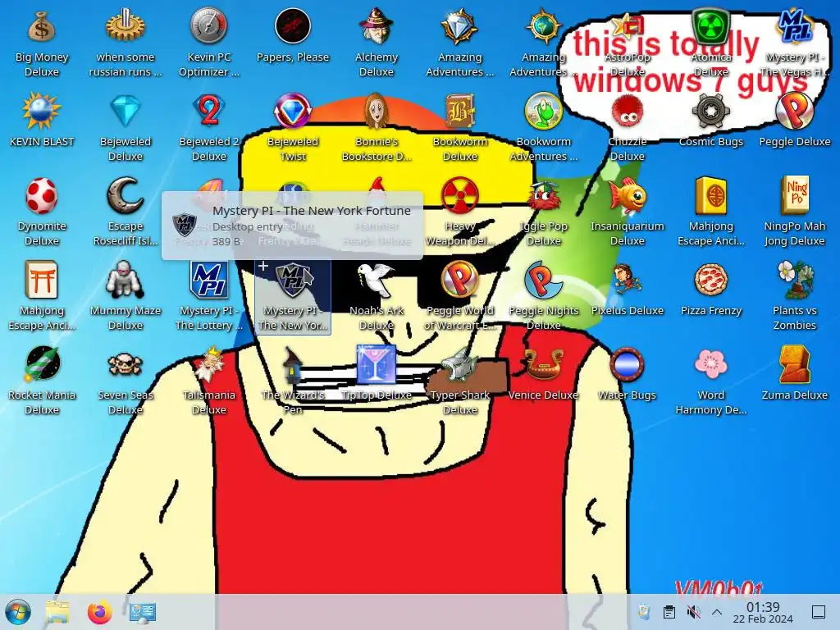Click the Iggle Pop Deluxe icon
Screen dimensions: 840x630
tap(543, 195)
